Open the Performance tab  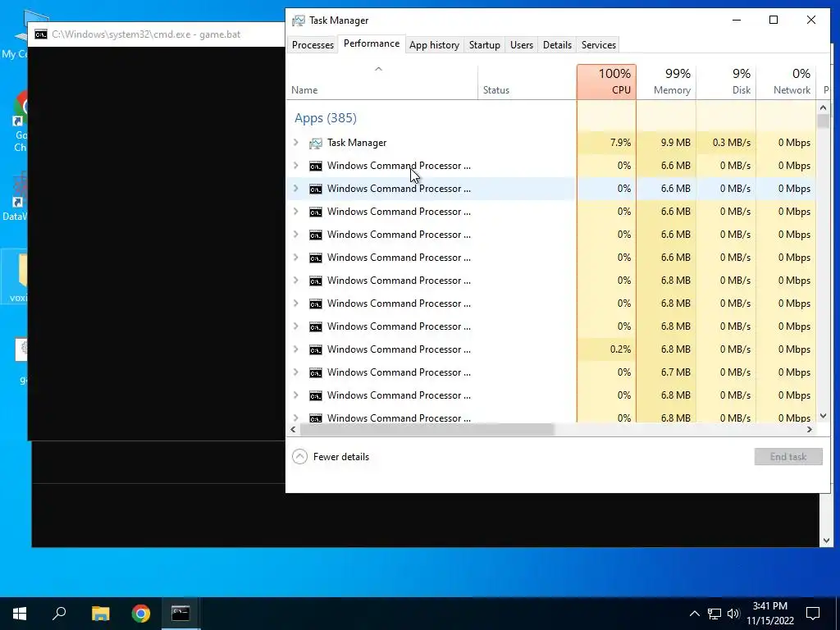tap(372, 44)
